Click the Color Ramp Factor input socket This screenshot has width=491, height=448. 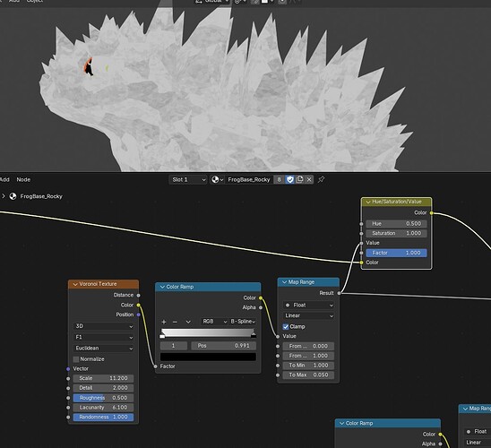(x=156, y=366)
